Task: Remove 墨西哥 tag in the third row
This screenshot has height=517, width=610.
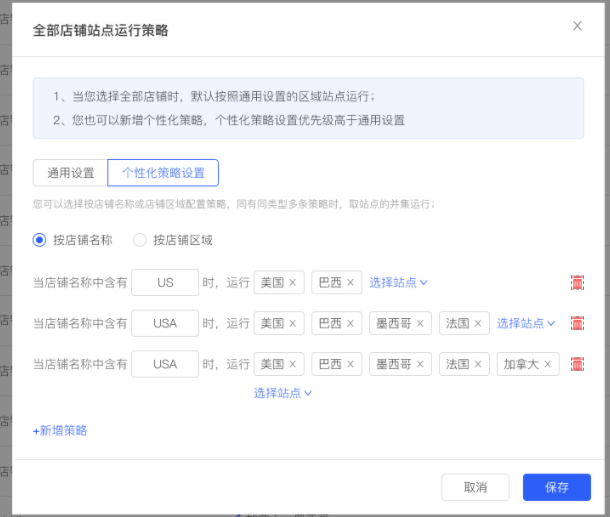Action: coord(420,364)
